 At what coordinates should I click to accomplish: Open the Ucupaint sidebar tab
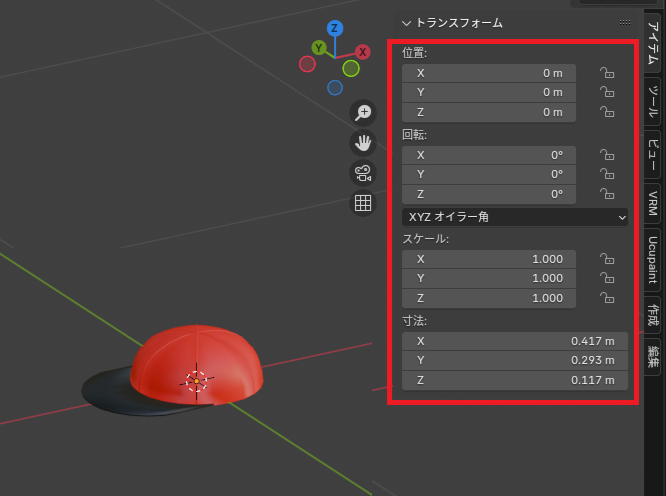652,260
